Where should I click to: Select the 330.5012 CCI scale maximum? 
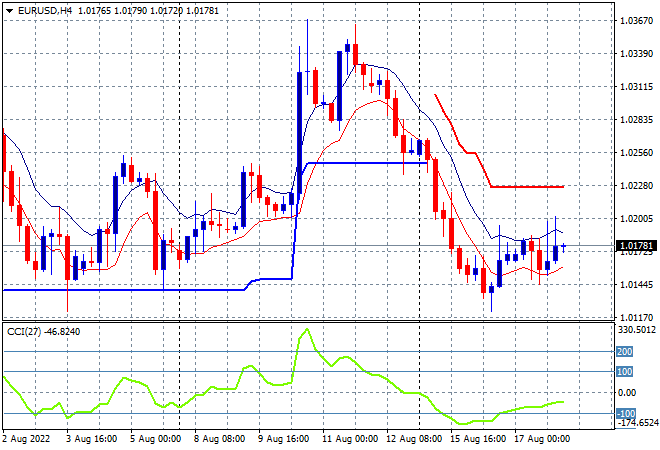coord(636,329)
